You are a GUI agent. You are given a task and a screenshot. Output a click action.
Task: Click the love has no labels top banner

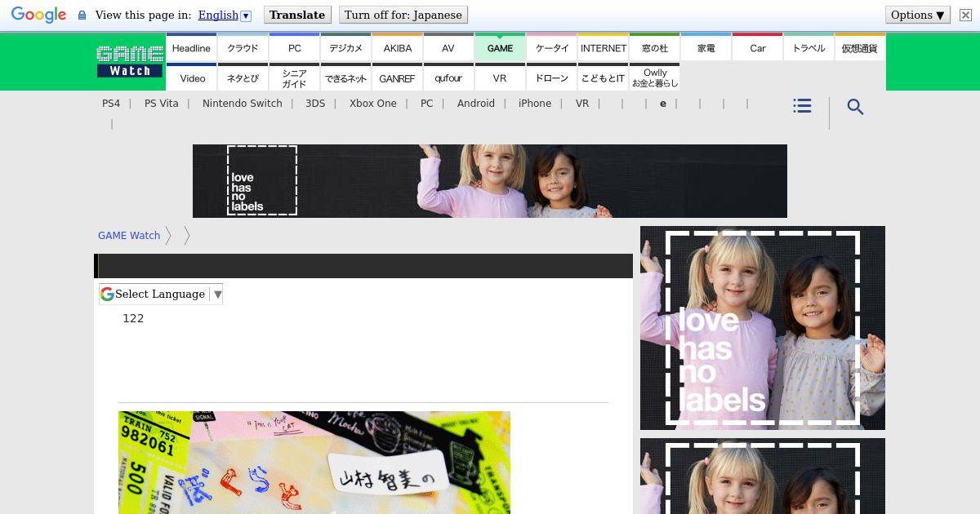click(490, 181)
